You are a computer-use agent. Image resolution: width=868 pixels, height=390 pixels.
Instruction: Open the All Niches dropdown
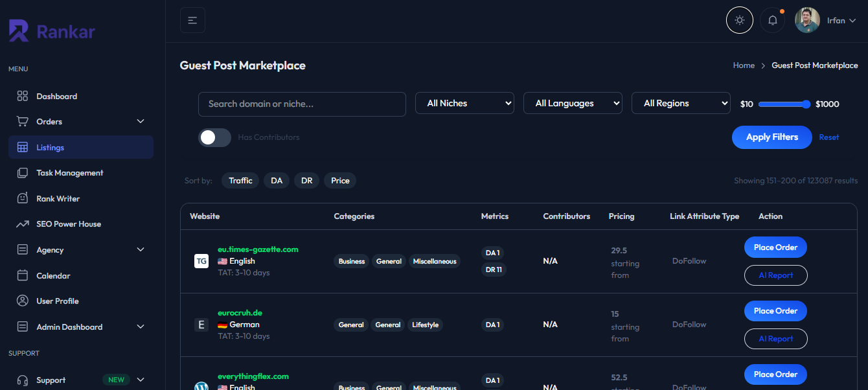pyautogui.click(x=464, y=104)
